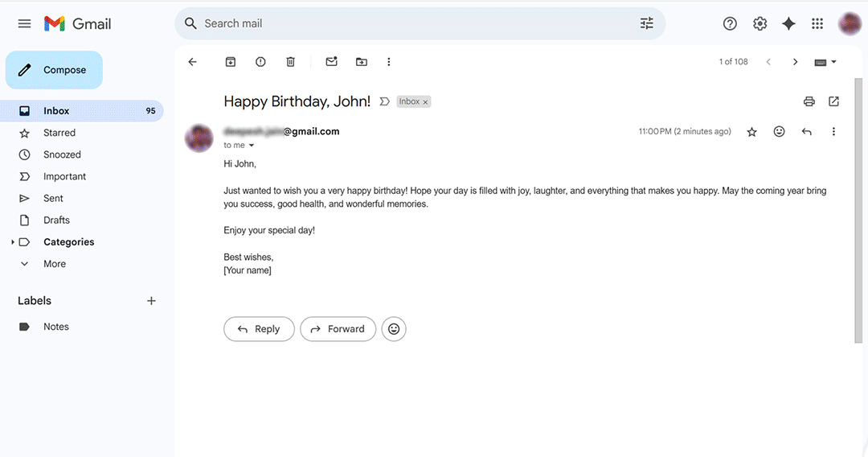Open the Settings gear icon
The image size is (868, 457).
point(760,23)
